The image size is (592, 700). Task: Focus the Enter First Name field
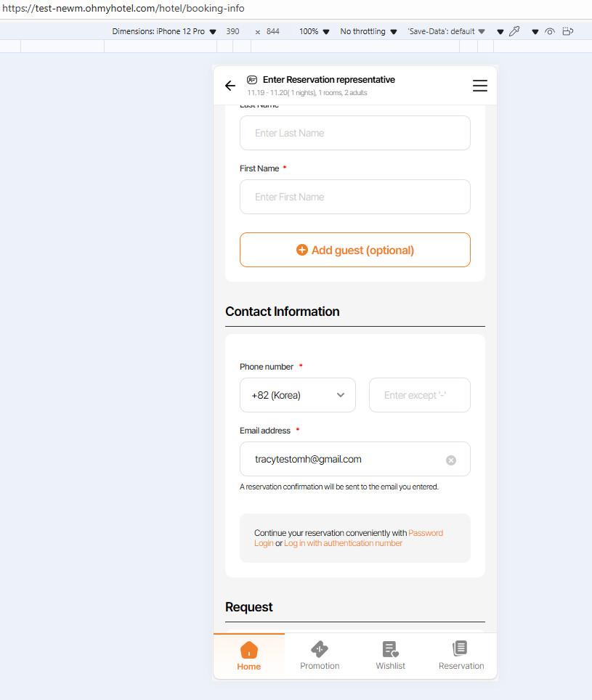click(x=355, y=197)
